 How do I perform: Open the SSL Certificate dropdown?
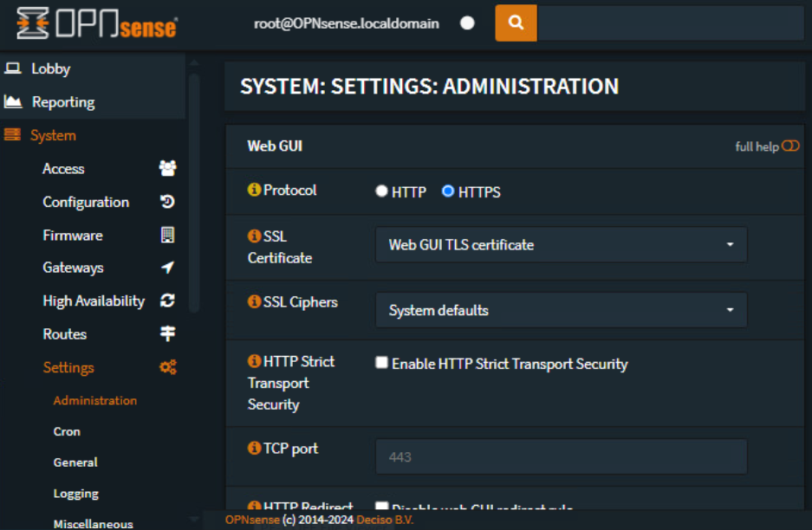click(561, 245)
